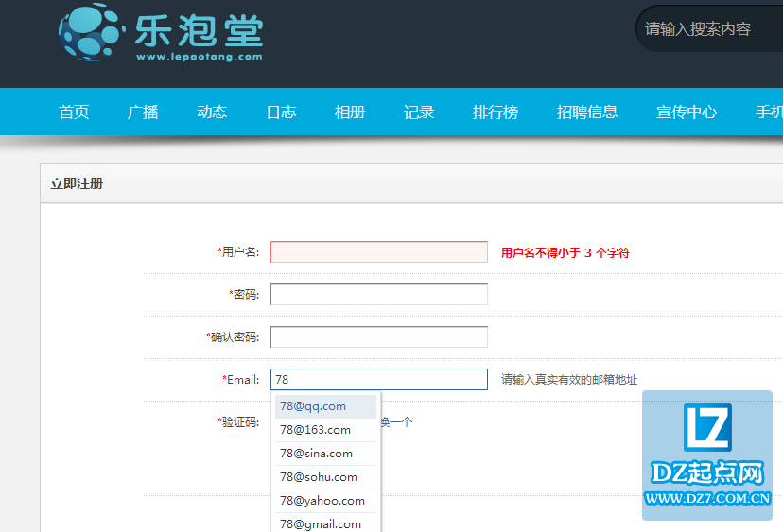This screenshot has width=783, height=532.
Task: Go to the 广播 menu item
Action: click(143, 112)
